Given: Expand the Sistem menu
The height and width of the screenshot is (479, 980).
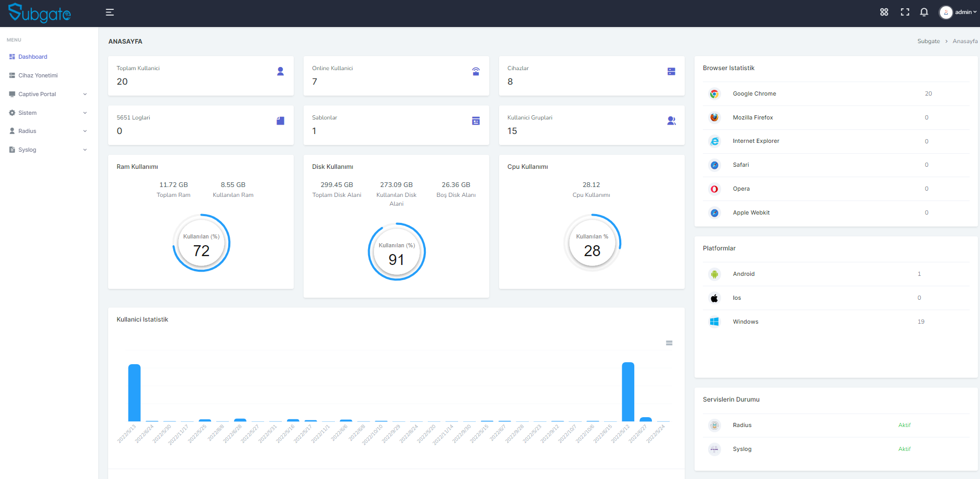Looking at the screenshot, I should 47,113.
